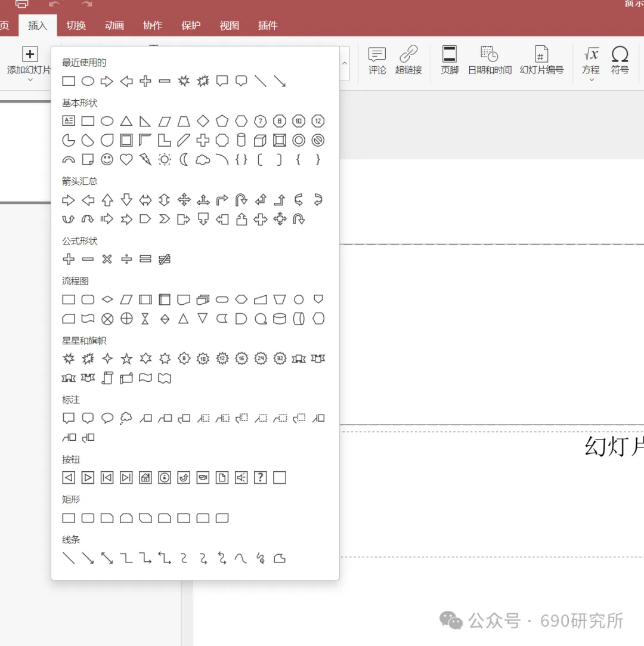This screenshot has height=646, width=644.
Task: Insert the division sign formula shape
Action: 126,259
